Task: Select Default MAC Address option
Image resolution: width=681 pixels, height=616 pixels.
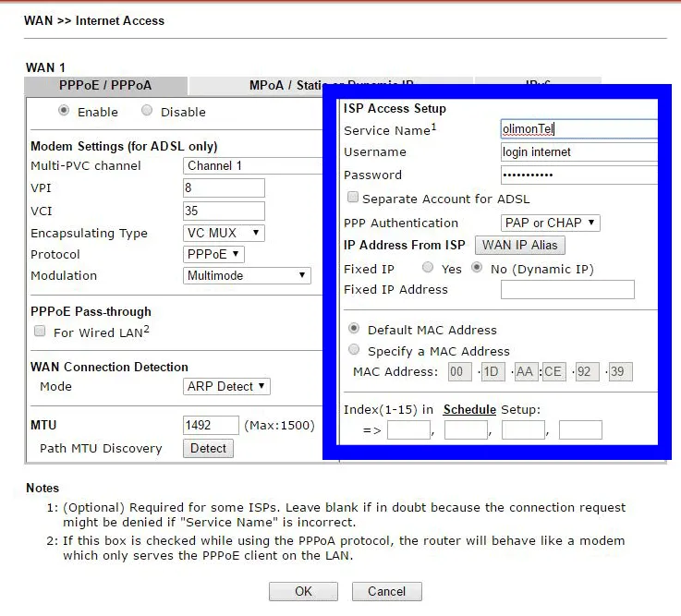Action: click(354, 329)
